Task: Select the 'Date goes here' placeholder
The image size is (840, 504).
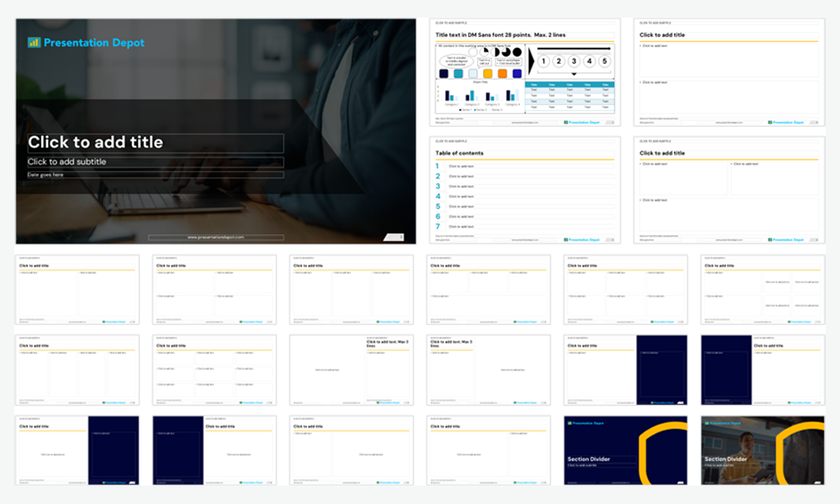Action: (x=155, y=175)
